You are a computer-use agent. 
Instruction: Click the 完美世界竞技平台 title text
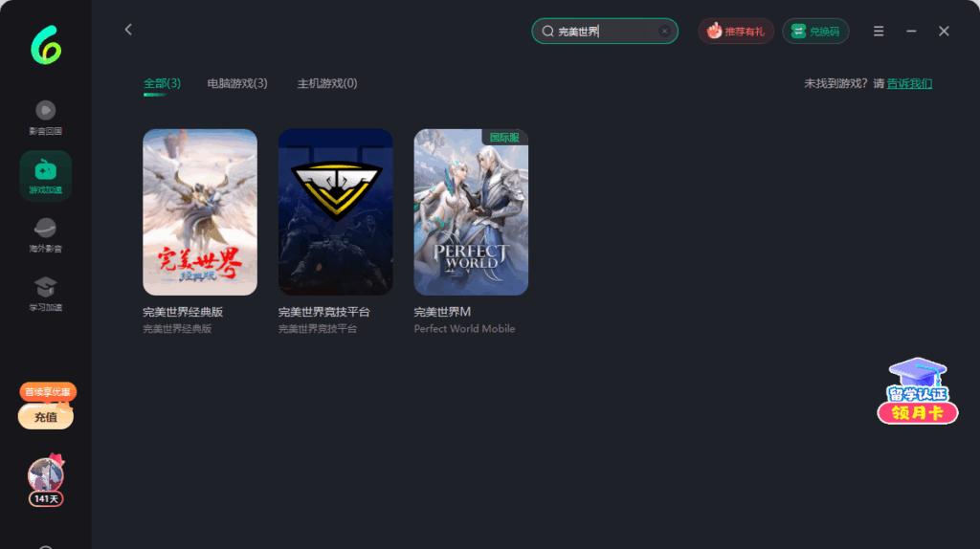[324, 313]
